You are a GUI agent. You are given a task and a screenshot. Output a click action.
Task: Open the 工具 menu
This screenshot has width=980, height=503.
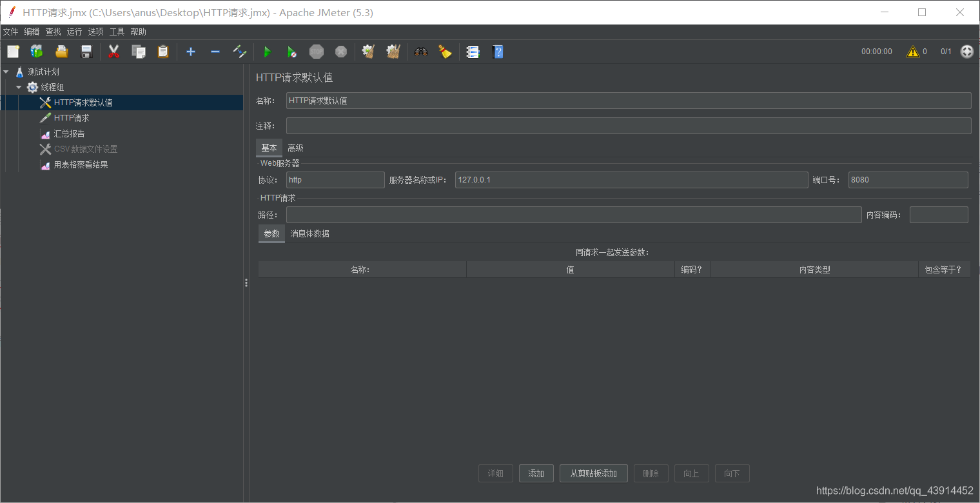pos(117,32)
